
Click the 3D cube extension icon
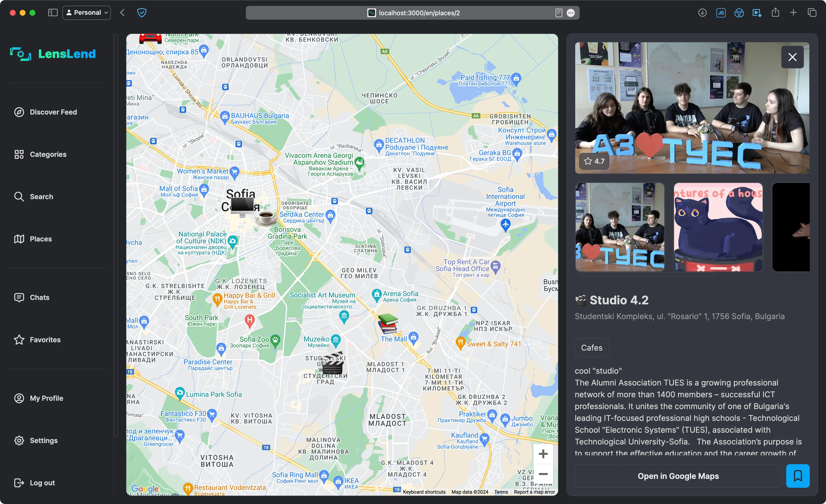[x=739, y=13]
